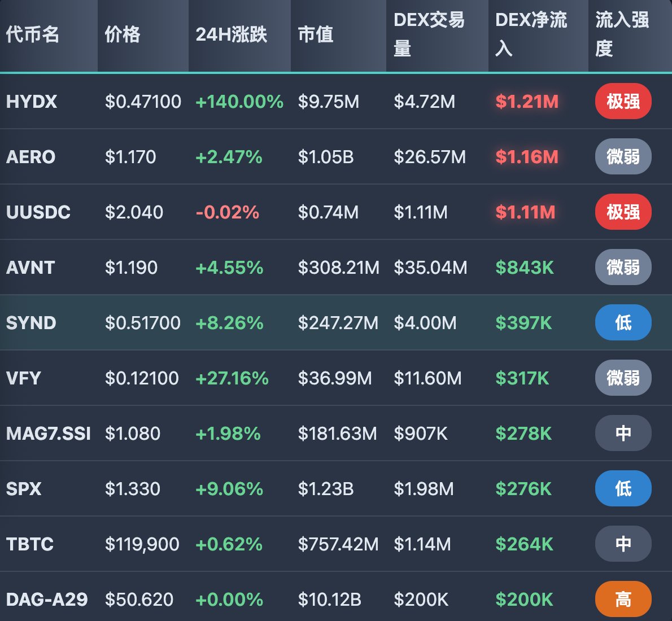Viewport: 672px width, 621px height.
Task: Click MAG7.SSI net inflow $278K
Action: 523,433
